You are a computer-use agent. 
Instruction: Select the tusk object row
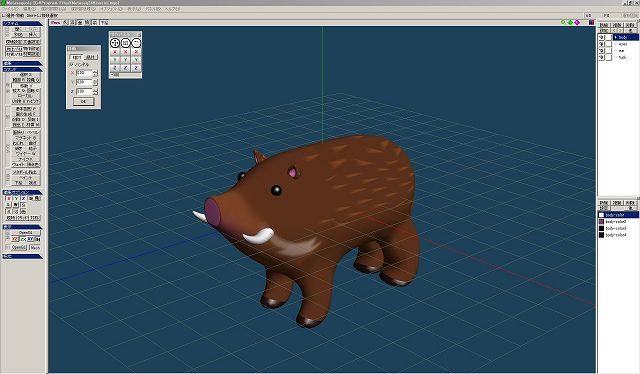pos(625,58)
